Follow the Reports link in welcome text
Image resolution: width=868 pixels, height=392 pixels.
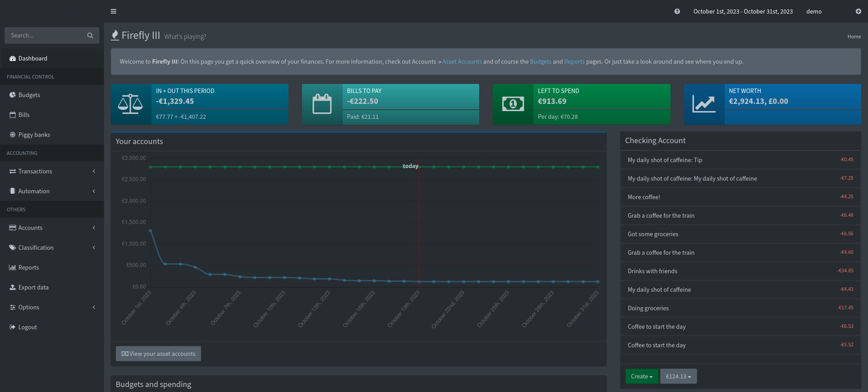tap(574, 61)
